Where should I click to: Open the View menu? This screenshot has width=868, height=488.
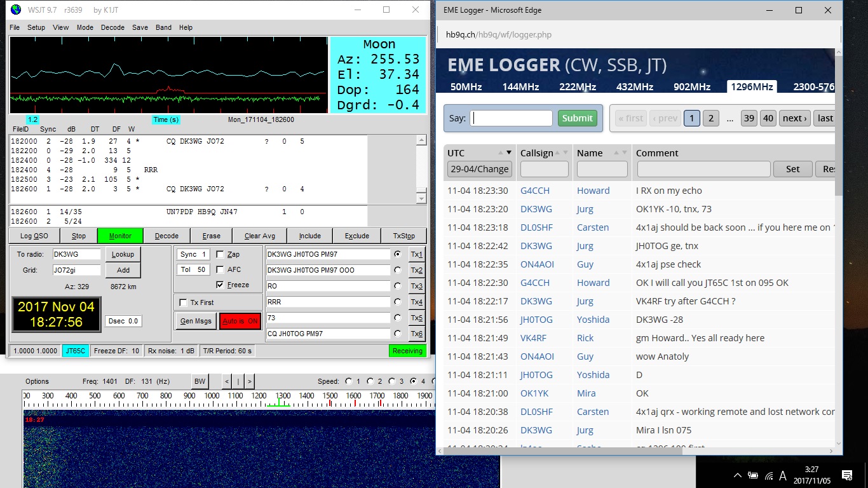point(61,27)
